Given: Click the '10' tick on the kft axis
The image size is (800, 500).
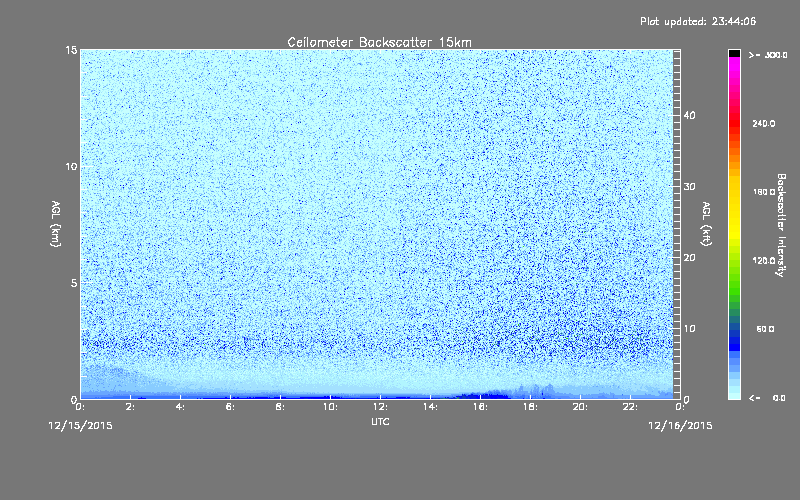Looking at the screenshot, I should click(689, 329).
